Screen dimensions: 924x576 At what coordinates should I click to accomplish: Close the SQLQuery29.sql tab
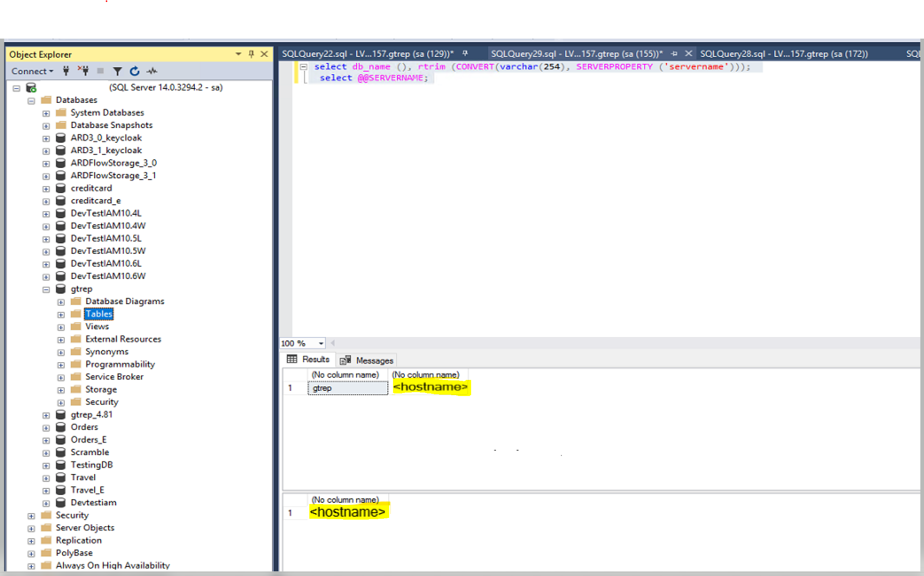(x=688, y=53)
